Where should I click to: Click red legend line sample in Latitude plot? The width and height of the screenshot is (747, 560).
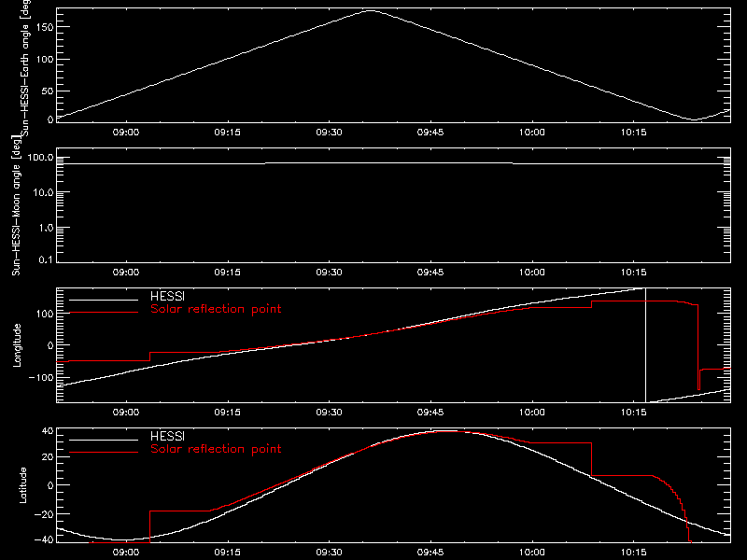tap(104, 453)
